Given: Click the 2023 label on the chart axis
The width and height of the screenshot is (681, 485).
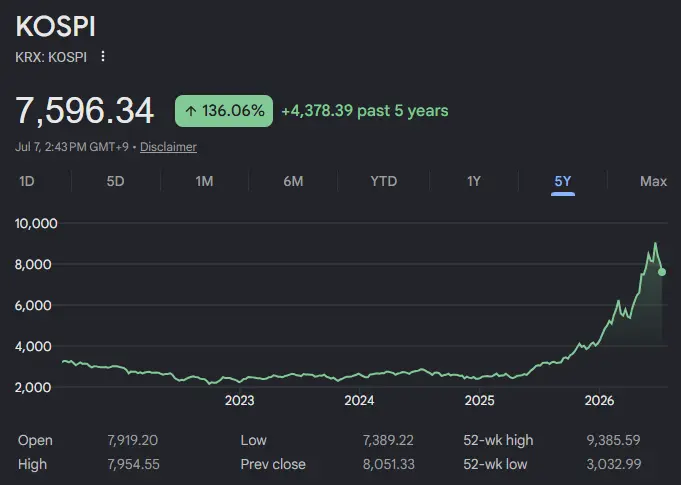Looking at the screenshot, I should 240,400.
